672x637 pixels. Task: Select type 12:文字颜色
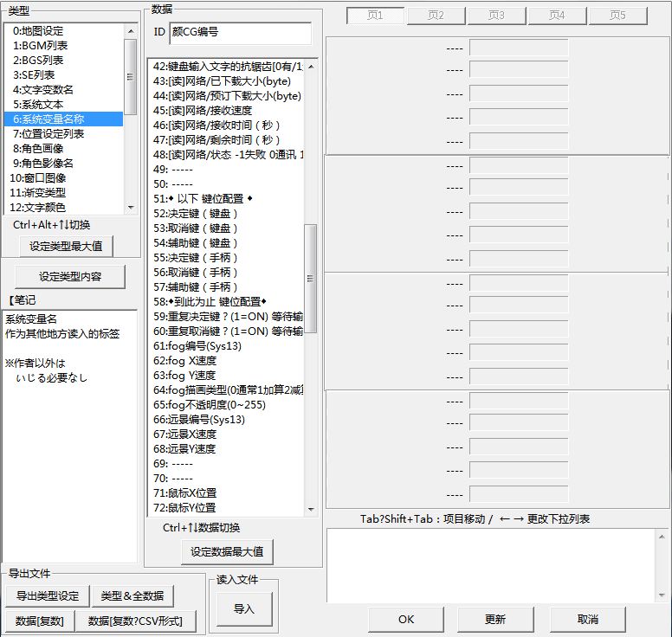tap(63, 208)
